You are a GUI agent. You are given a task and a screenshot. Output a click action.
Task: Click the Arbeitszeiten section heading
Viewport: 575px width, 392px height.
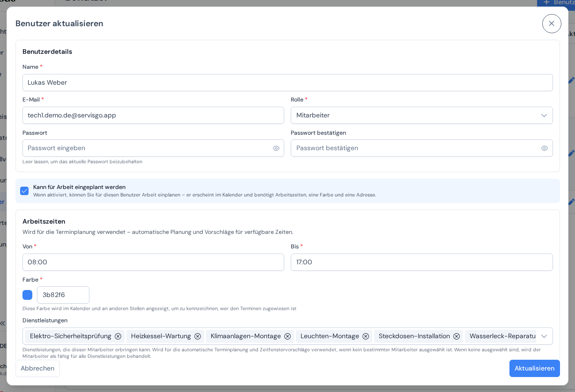(x=44, y=222)
